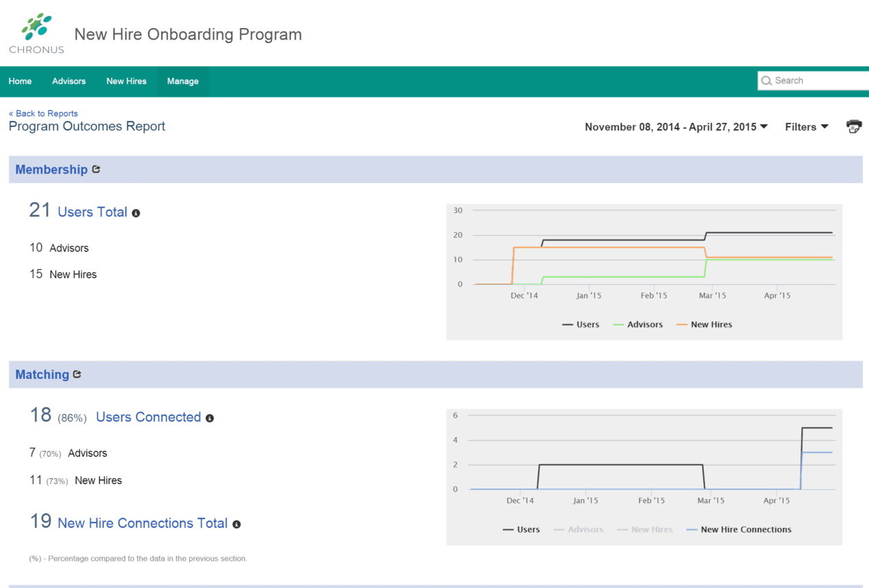Click the Membership section heading

click(51, 169)
